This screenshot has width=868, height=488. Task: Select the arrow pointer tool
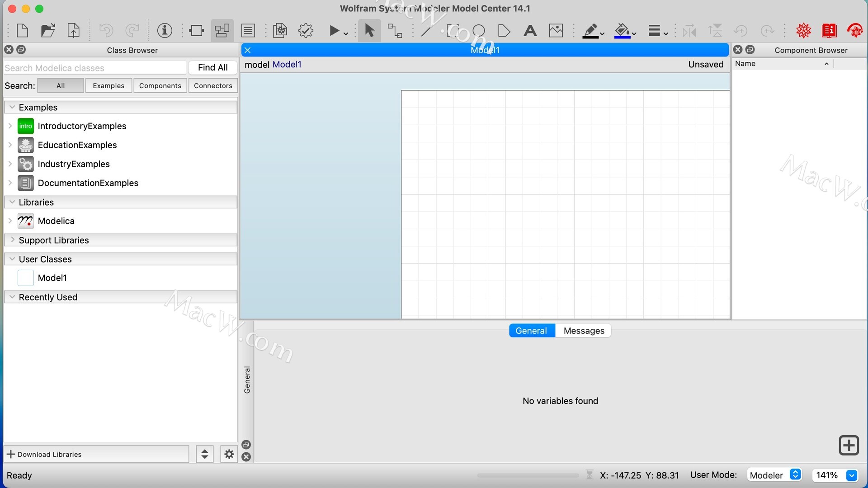point(369,31)
